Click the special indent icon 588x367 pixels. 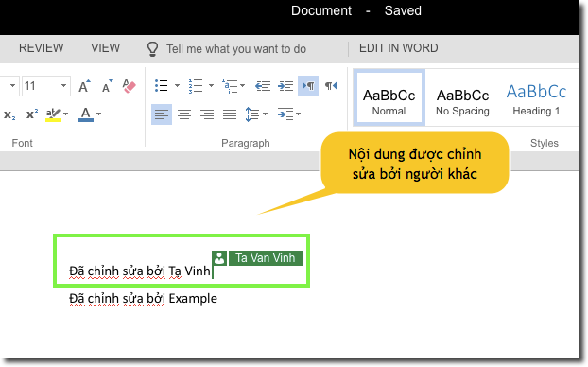pos(285,114)
